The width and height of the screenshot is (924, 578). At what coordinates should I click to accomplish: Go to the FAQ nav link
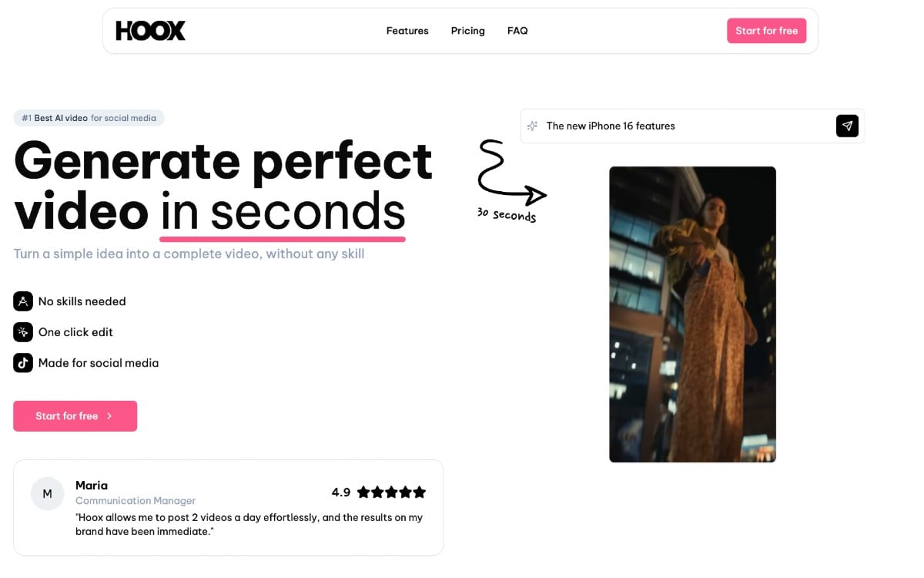[517, 31]
